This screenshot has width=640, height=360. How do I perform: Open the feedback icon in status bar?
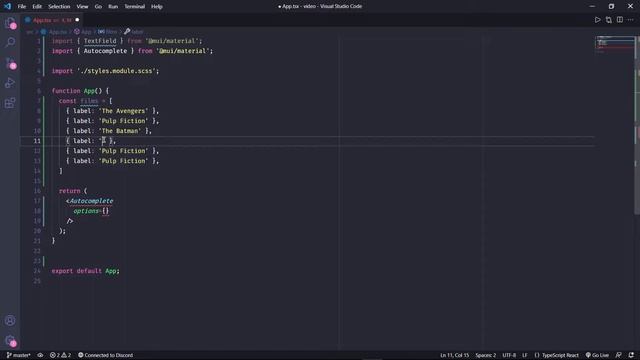(619, 355)
